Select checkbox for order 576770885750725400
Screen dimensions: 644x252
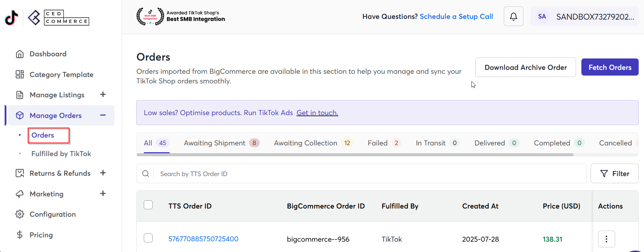(148, 238)
